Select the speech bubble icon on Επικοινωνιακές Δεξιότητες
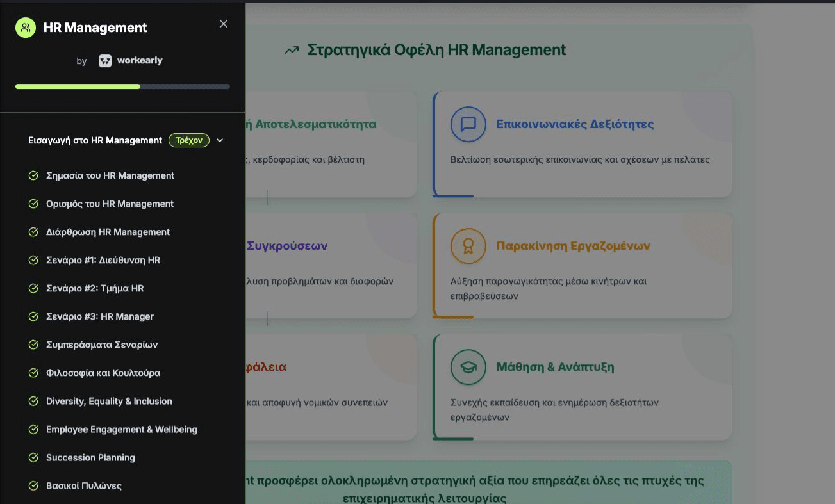The width and height of the screenshot is (835, 504). [x=468, y=124]
